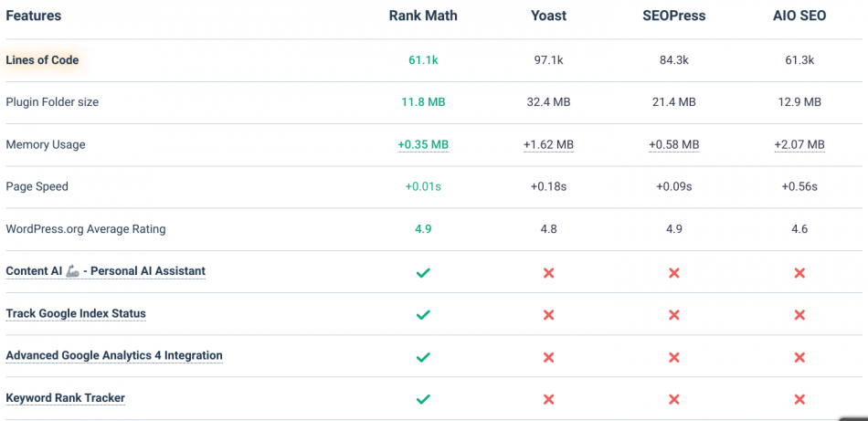Click Yoast red cross for Keyword Rank Tracker

point(548,399)
